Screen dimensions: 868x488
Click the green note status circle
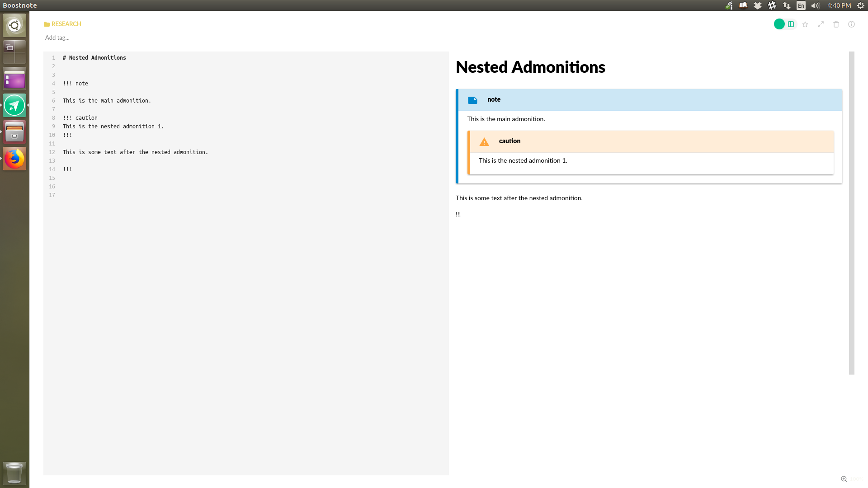(779, 24)
